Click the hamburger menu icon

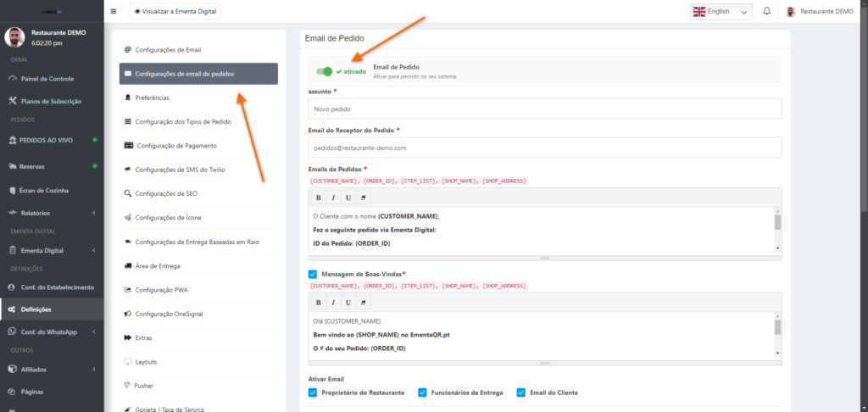click(114, 12)
